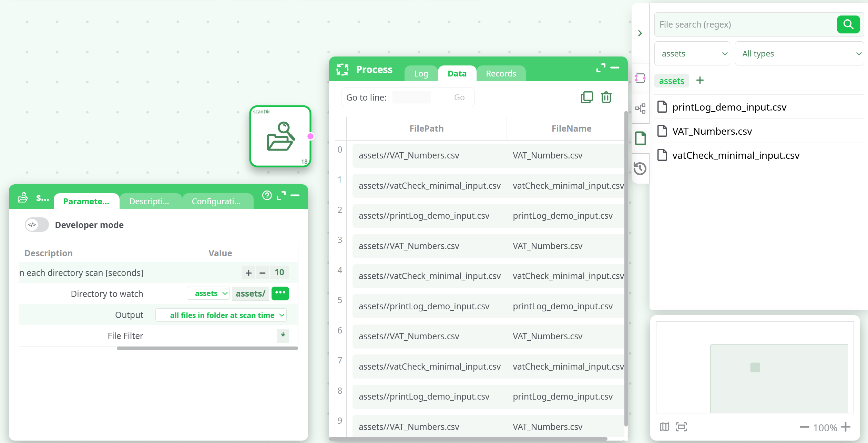Switch to the Records tab
This screenshot has width=868, height=443.
point(501,73)
